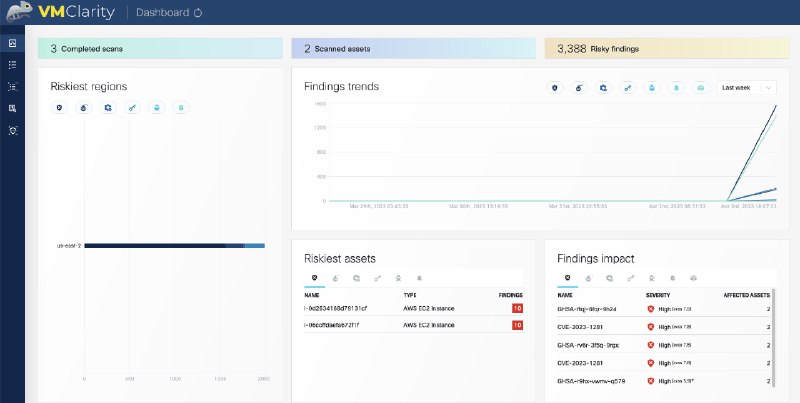Click the TYPE column header in Riskiest assets
800x403 pixels.
click(410, 295)
